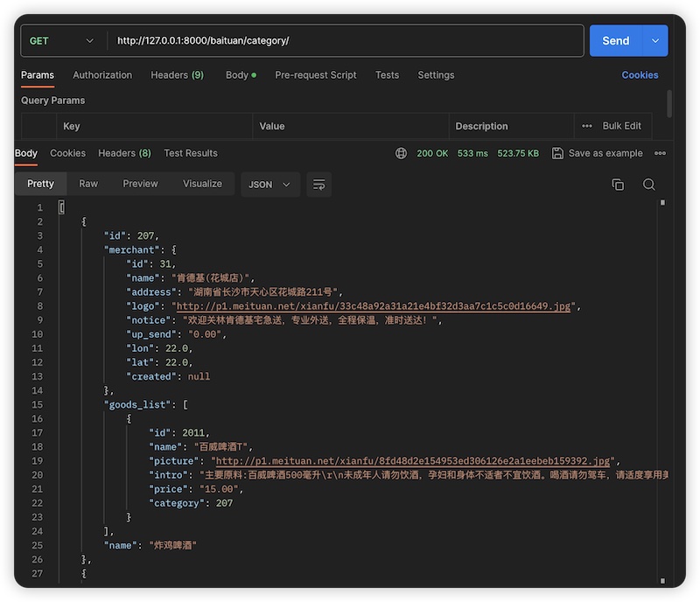
Task: Click the "created": null line
Action: (168, 376)
